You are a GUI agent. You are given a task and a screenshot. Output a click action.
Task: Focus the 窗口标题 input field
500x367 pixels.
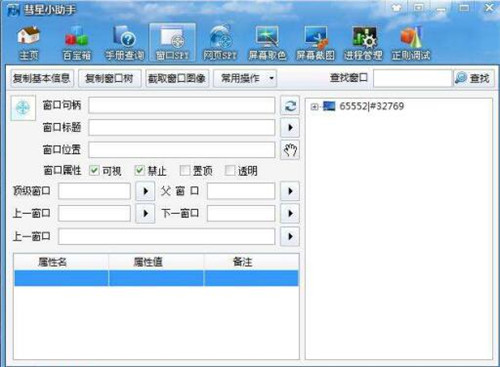pyautogui.click(x=182, y=127)
